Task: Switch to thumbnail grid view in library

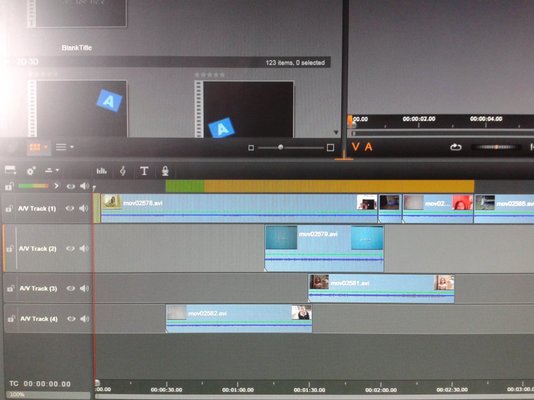Action: (x=35, y=147)
